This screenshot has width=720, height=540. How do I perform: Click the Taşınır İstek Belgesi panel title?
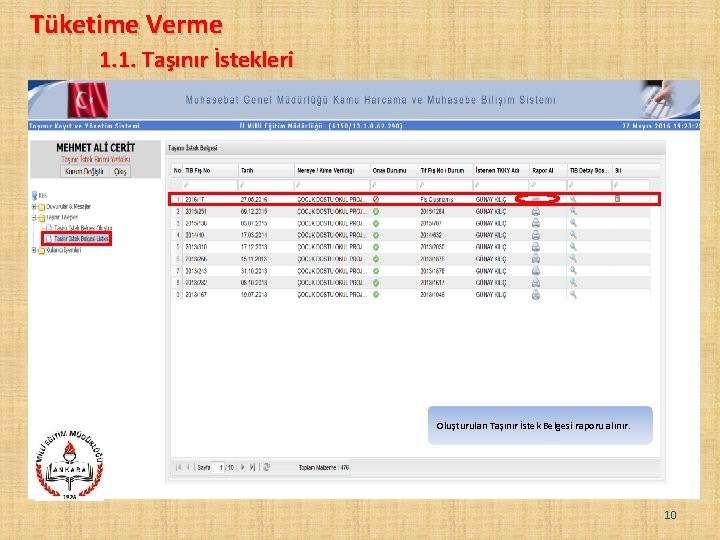coord(192,148)
